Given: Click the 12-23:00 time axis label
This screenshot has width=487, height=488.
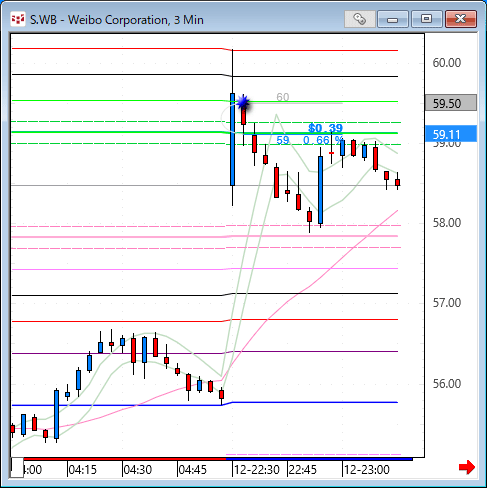Looking at the screenshot, I should pos(367,470).
